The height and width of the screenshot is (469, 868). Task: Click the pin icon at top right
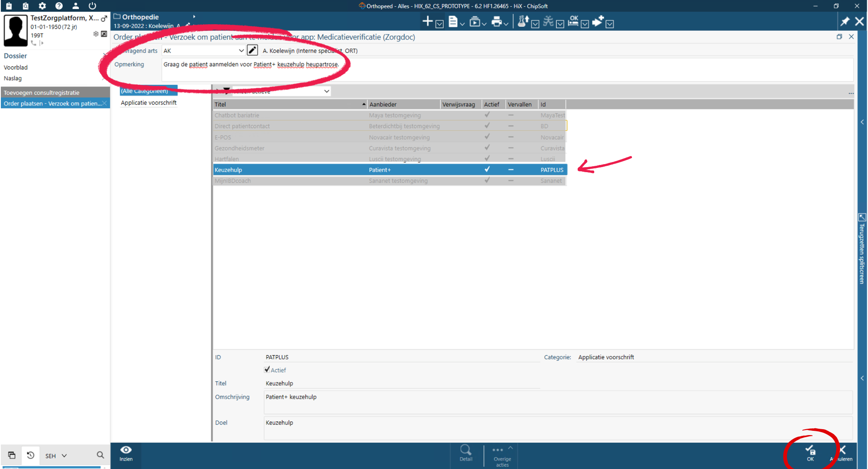click(845, 21)
